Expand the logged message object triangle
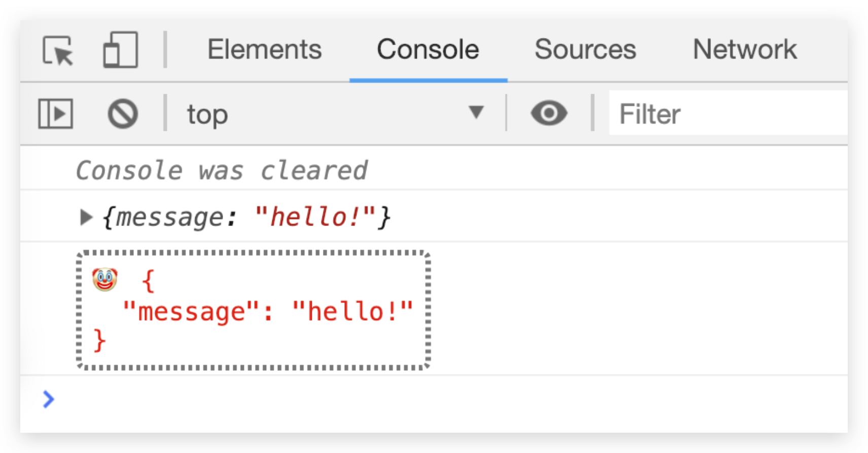 pyautogui.click(x=86, y=217)
